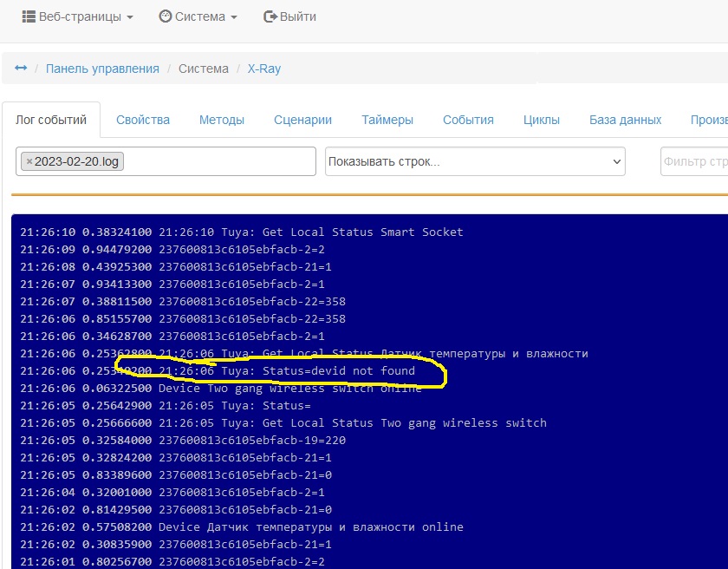728x569 pixels.
Task: Open the Методы tab
Action: click(x=222, y=120)
